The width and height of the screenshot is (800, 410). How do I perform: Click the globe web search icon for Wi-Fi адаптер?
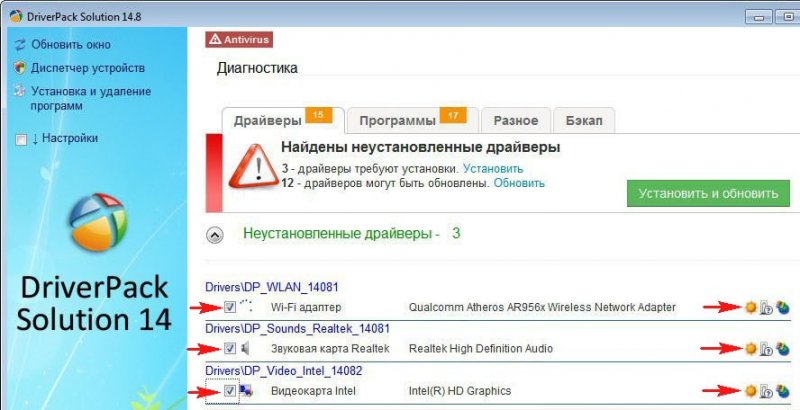point(783,307)
